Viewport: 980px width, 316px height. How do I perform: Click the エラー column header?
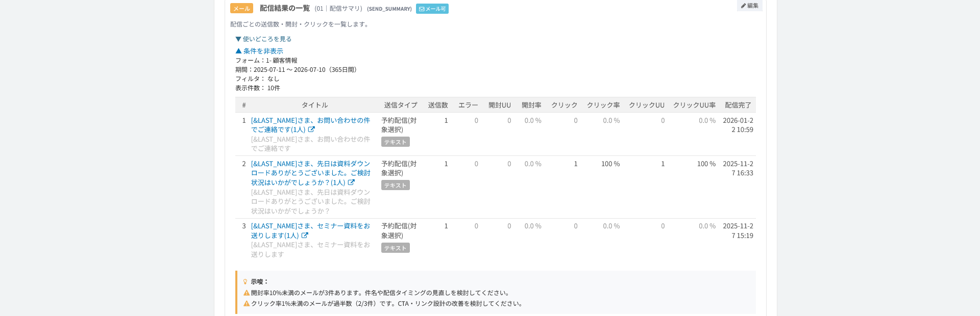468,105
